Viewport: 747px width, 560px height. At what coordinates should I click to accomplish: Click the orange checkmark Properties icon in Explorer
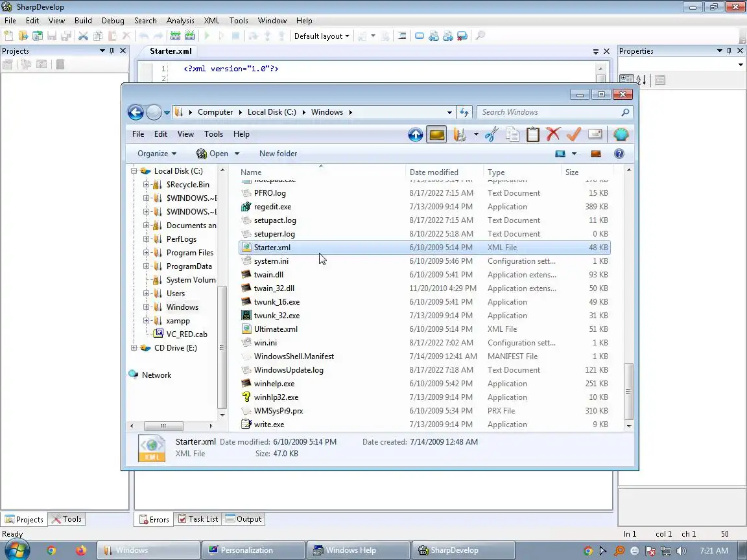(574, 135)
